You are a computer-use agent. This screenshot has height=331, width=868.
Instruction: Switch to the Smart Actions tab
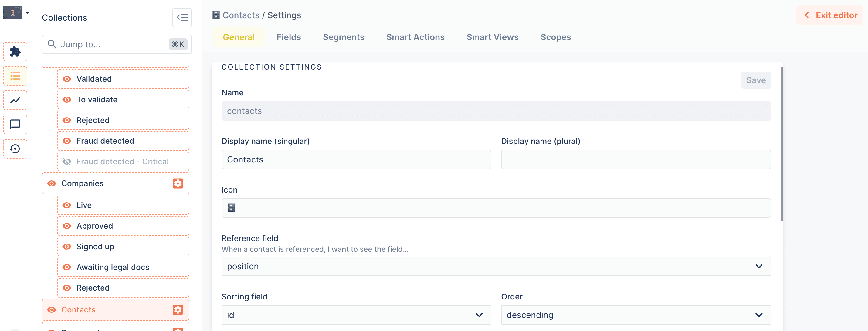coord(415,37)
